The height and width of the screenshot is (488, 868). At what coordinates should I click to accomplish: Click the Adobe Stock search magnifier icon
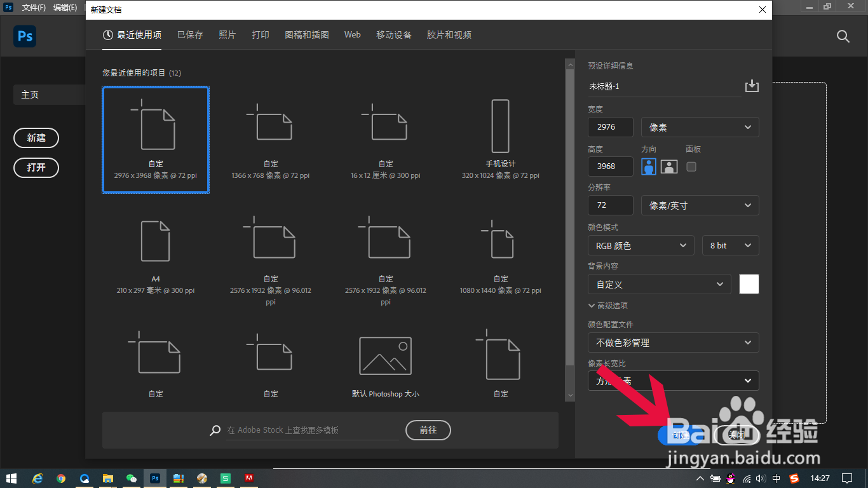coord(215,430)
